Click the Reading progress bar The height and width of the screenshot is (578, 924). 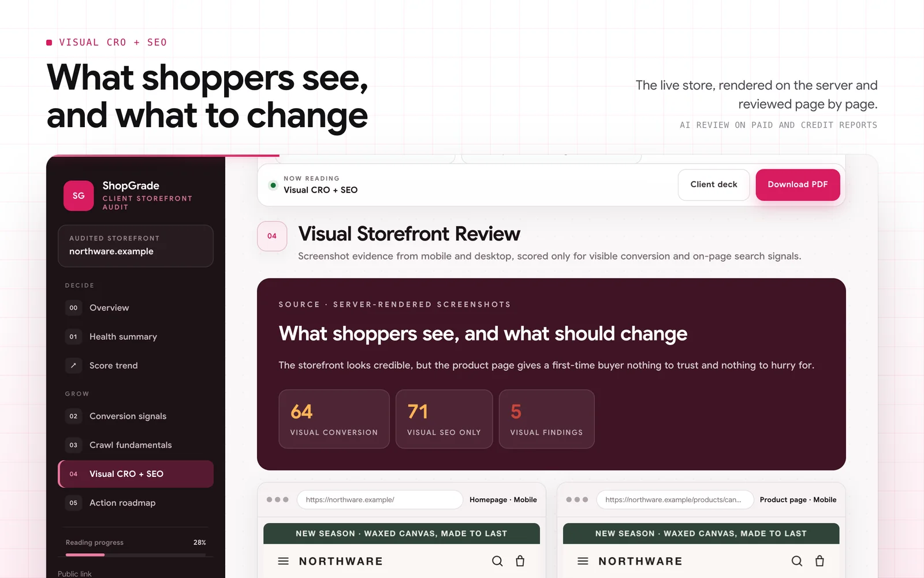[136, 555]
